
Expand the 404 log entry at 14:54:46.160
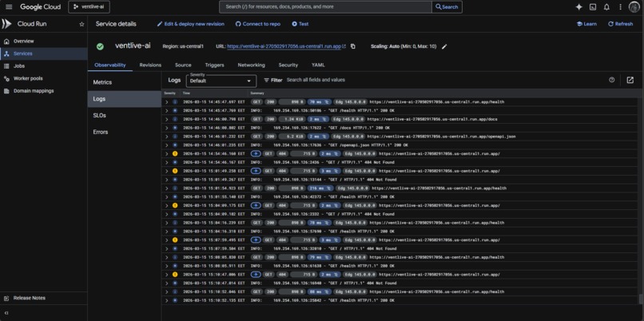click(167, 154)
